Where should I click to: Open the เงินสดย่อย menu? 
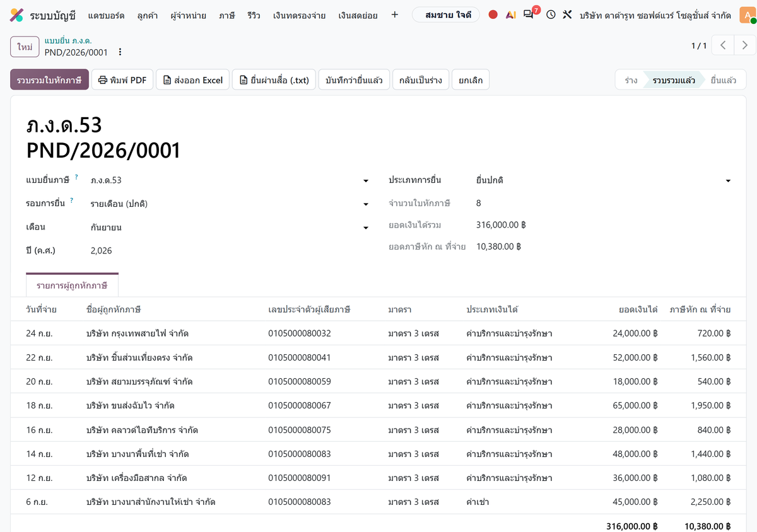pyautogui.click(x=358, y=14)
